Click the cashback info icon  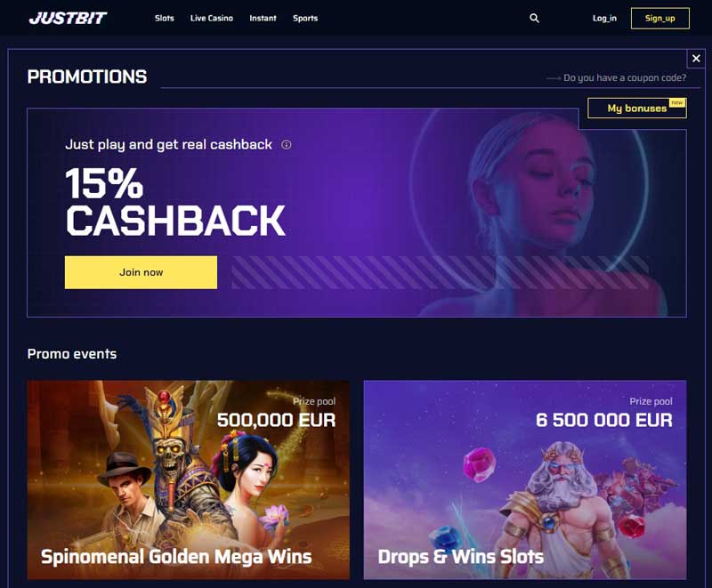(286, 145)
